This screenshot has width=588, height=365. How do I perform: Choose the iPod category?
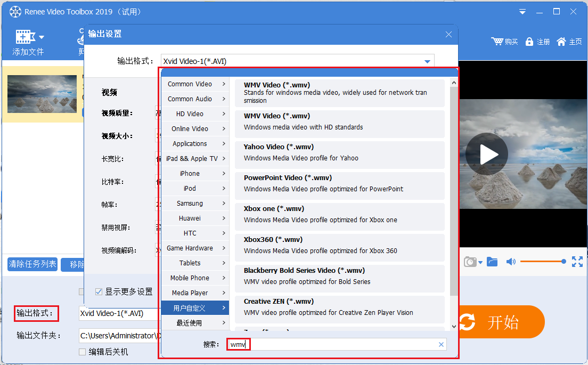[194, 188]
